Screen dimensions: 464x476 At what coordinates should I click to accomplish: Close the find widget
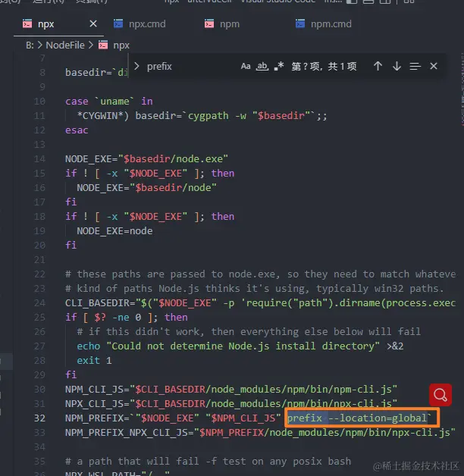pyautogui.click(x=434, y=66)
